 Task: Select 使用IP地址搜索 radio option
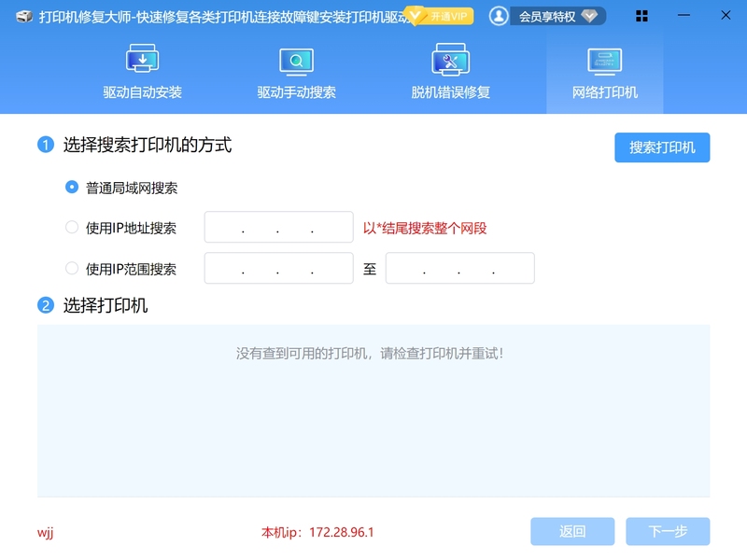72,227
